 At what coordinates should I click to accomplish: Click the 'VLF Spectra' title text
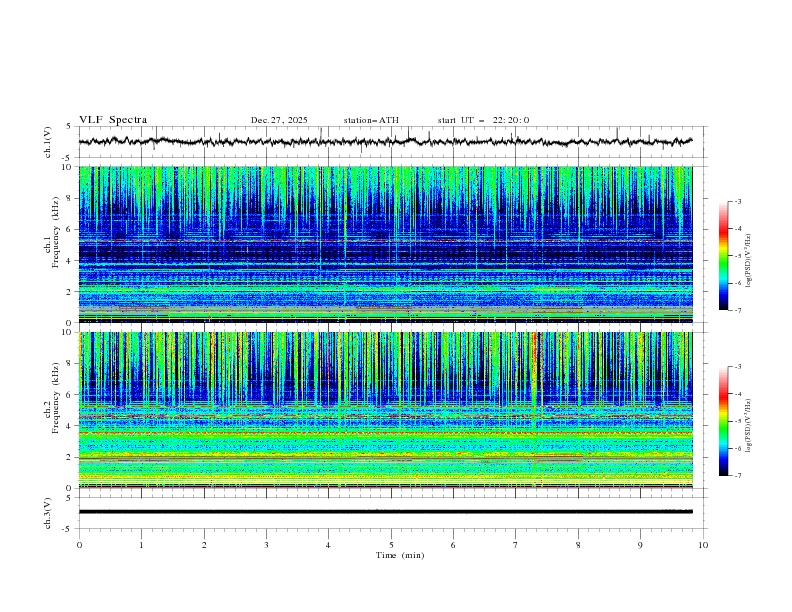click(113, 120)
